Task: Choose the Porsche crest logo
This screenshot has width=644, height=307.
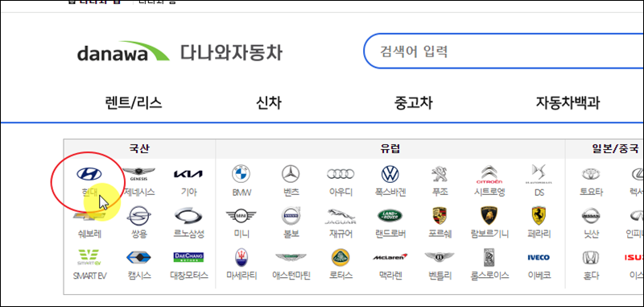Action: point(440,216)
